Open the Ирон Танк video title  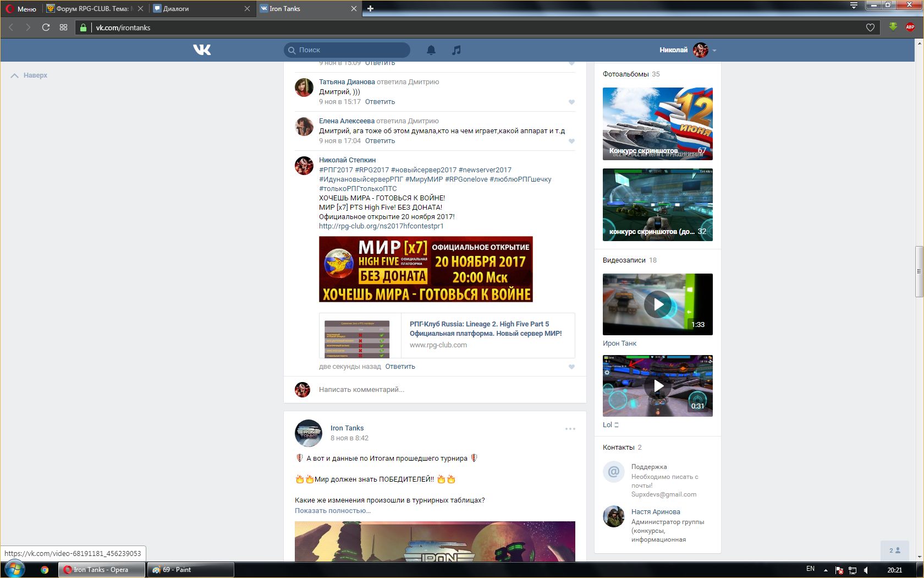pyautogui.click(x=619, y=343)
